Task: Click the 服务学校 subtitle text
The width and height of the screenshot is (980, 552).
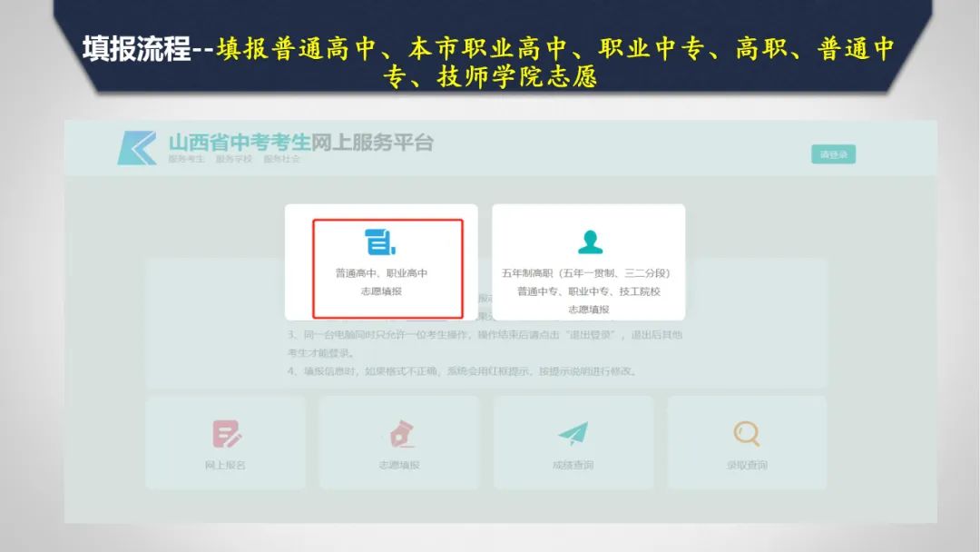Action: [x=234, y=160]
